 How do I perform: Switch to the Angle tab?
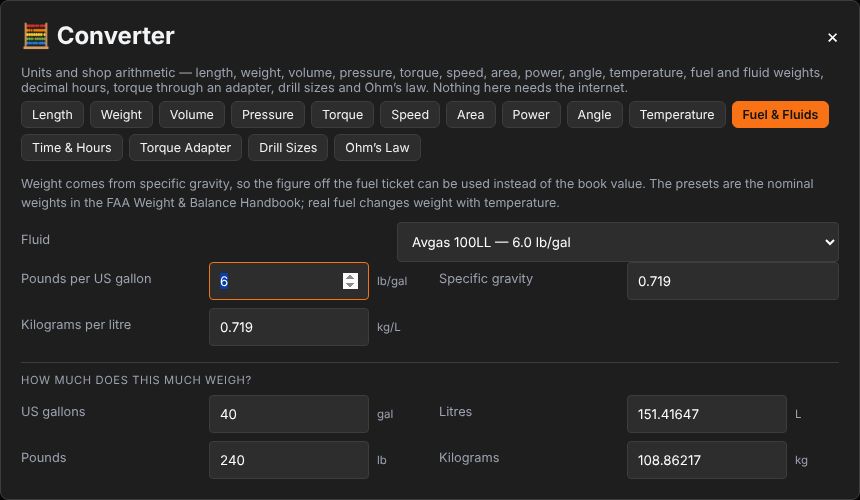tap(595, 115)
